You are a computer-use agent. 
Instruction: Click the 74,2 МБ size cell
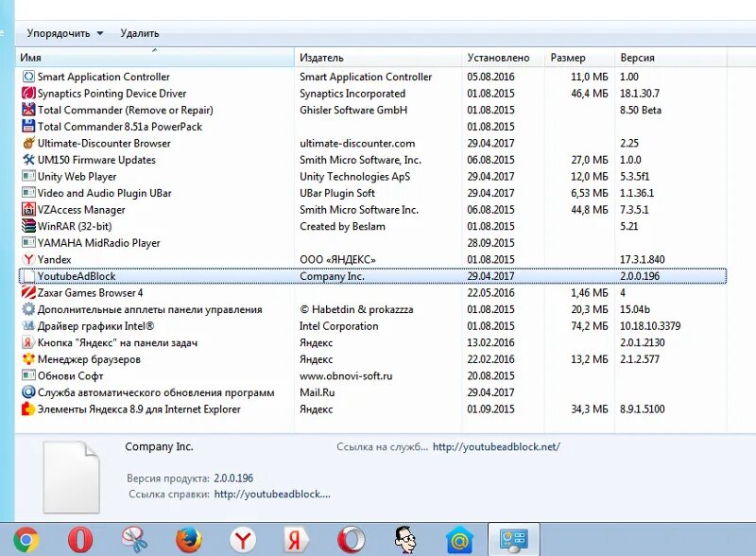pyautogui.click(x=590, y=326)
